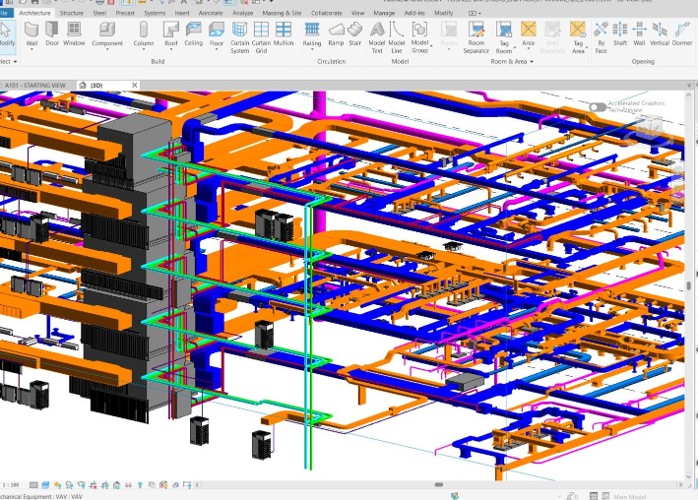Switch to A101 - STARTING VIEW tab
The width and height of the screenshot is (698, 500).
(35, 85)
